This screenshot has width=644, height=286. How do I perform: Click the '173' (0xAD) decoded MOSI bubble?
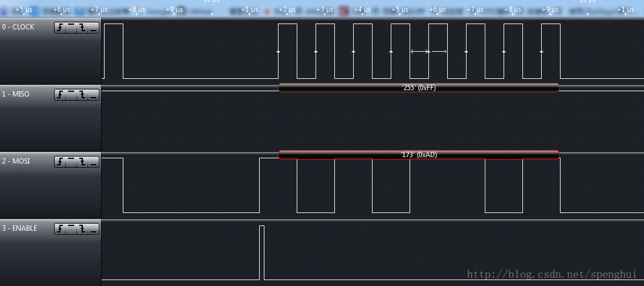419,155
